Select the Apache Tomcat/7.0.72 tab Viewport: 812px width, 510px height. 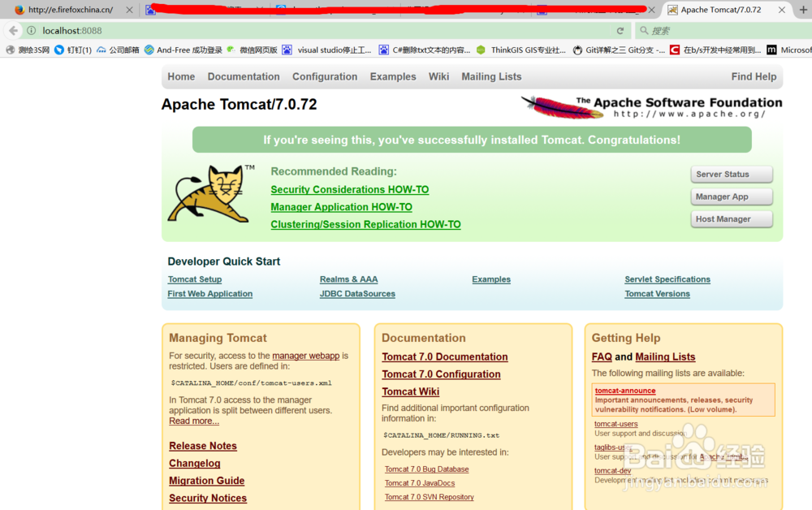[720, 10]
